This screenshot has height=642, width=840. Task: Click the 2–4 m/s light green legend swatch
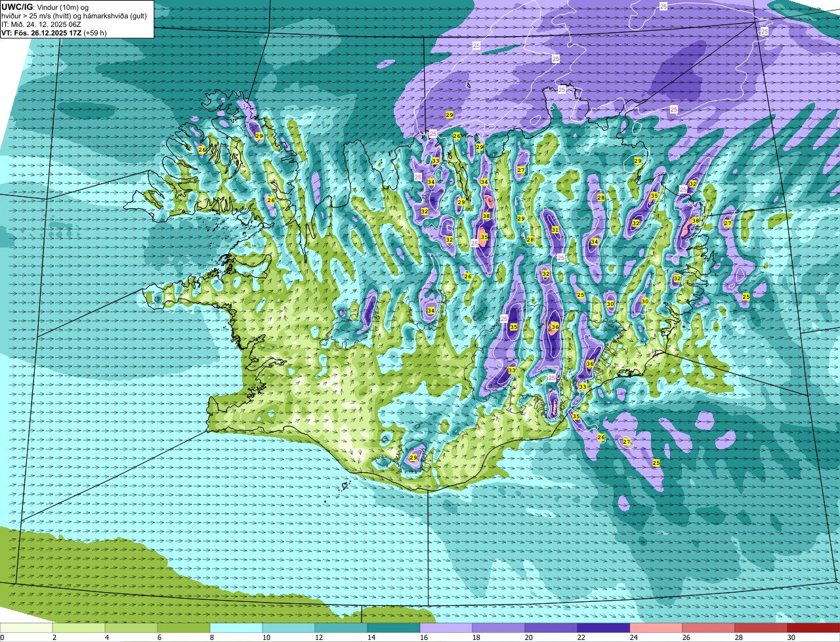[x=79, y=628]
